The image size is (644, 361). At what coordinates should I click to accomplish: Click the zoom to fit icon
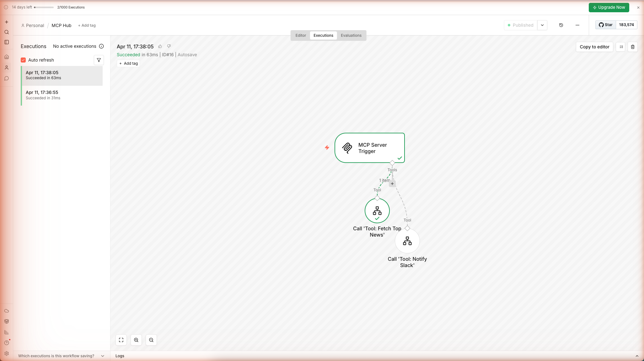coord(121,340)
